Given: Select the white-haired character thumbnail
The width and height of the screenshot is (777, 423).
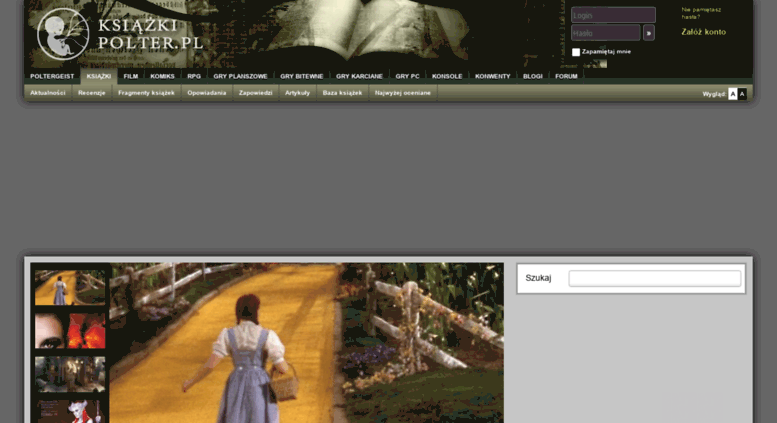Looking at the screenshot, I should pyautogui.click(x=70, y=412).
